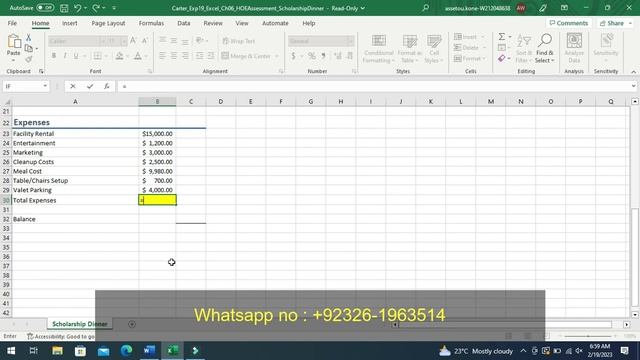Click the Fill Color bucket icon
640x360 pixels.
tap(119, 56)
